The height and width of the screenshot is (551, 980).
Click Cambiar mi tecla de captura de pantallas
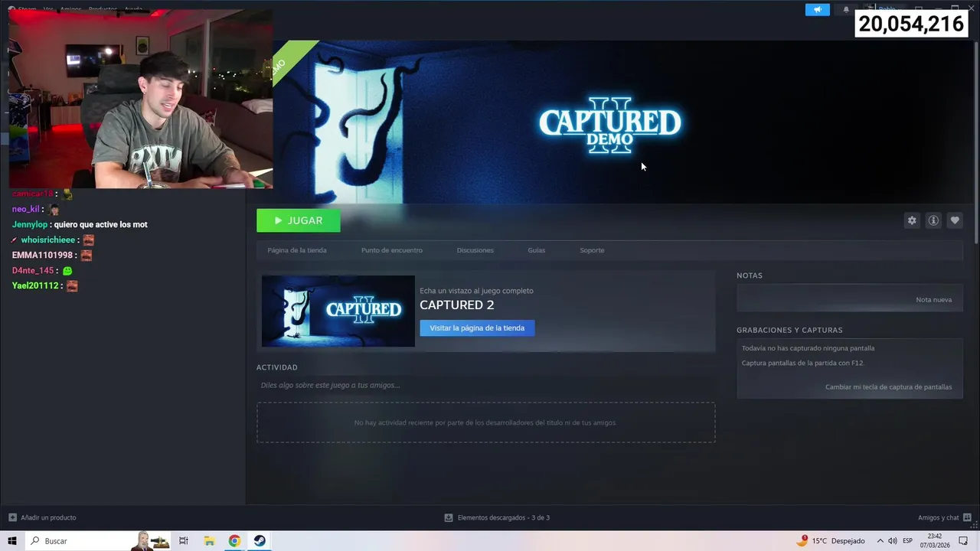pyautogui.click(x=888, y=386)
